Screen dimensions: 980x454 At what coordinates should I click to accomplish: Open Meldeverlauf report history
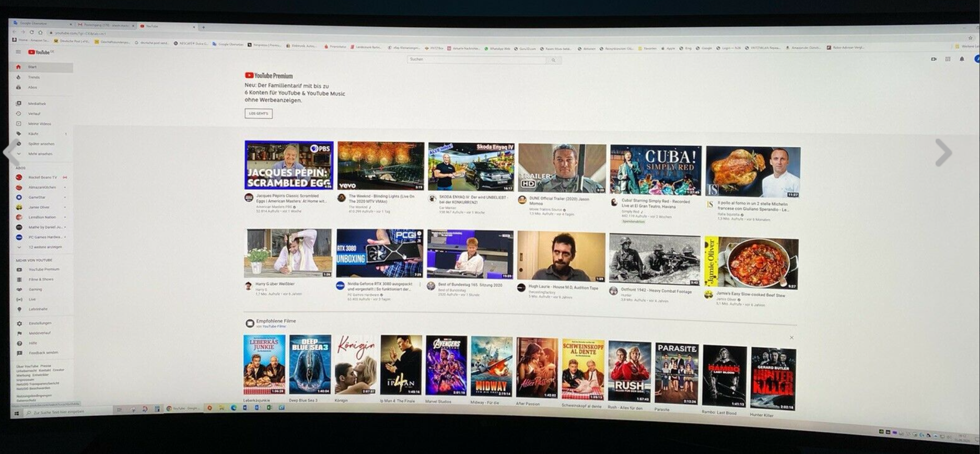[41, 333]
